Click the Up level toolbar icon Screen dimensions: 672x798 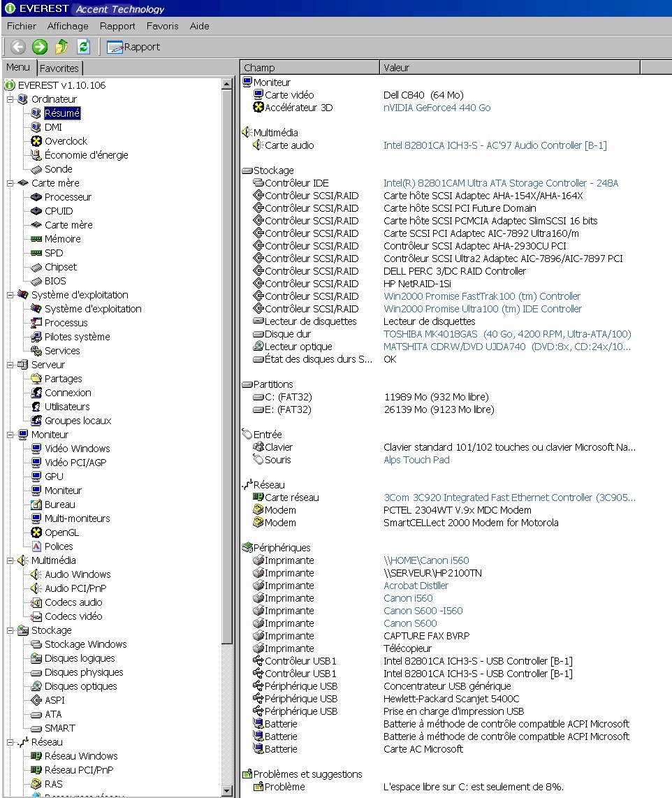click(61, 47)
